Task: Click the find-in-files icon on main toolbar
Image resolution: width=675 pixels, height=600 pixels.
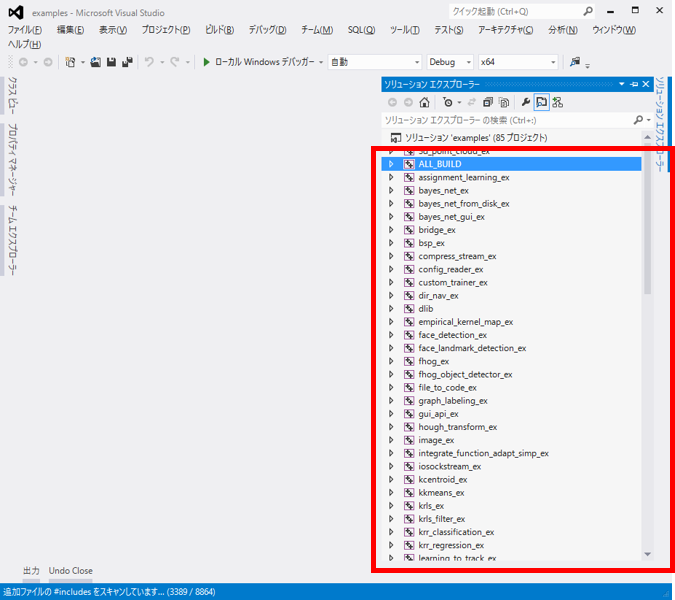Action: (x=575, y=62)
